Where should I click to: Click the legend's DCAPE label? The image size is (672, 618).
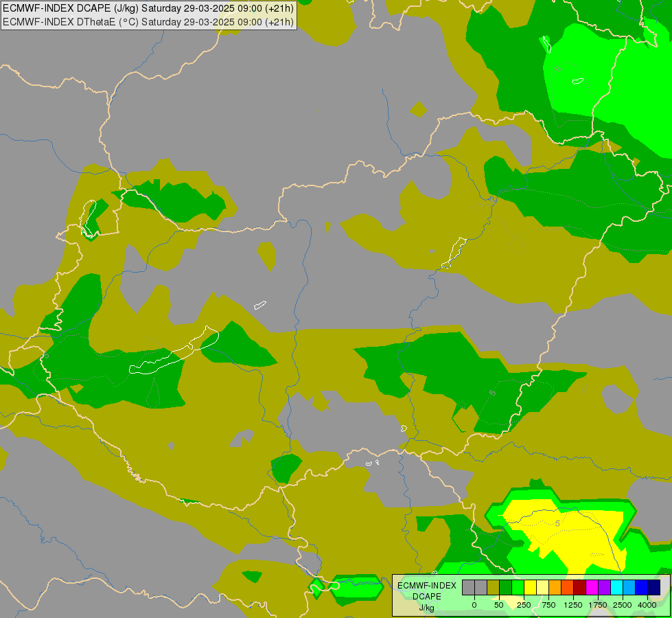tap(427, 597)
